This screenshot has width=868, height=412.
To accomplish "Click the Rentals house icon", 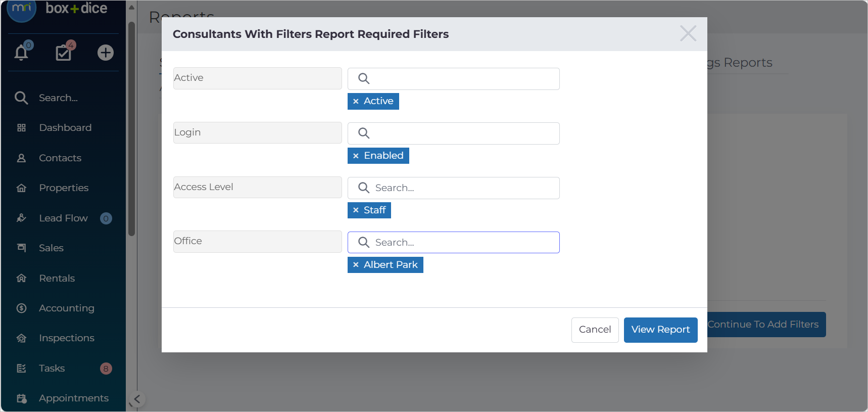I will 21,278.
